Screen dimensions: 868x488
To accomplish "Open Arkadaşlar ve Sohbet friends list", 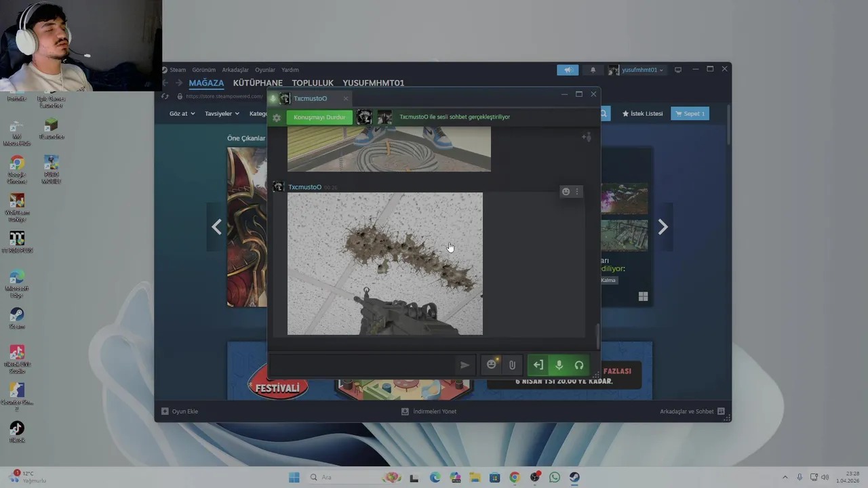I will (692, 411).
